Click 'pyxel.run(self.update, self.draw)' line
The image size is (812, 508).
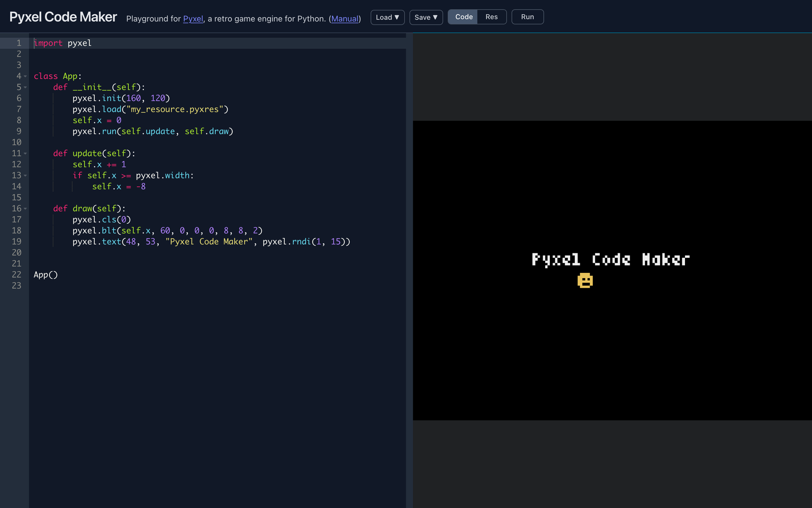tap(153, 131)
